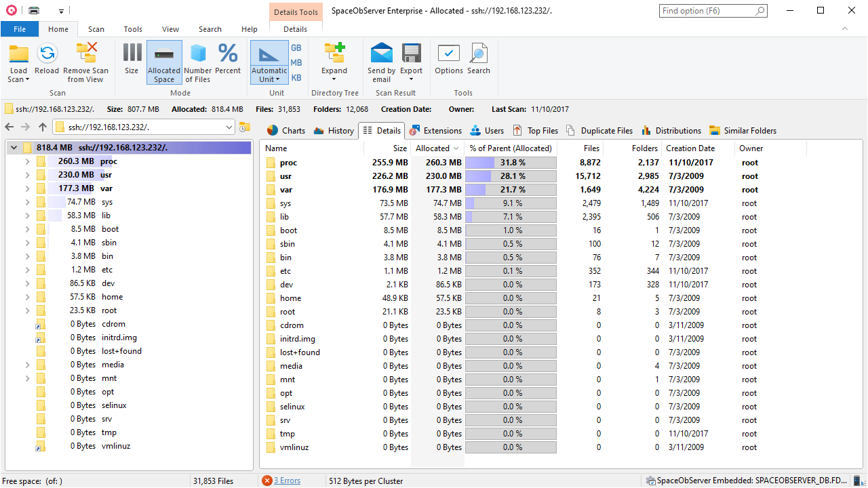Screen dimensions: 868x488
Task: Toggle Allocated Space mode
Action: tap(164, 62)
